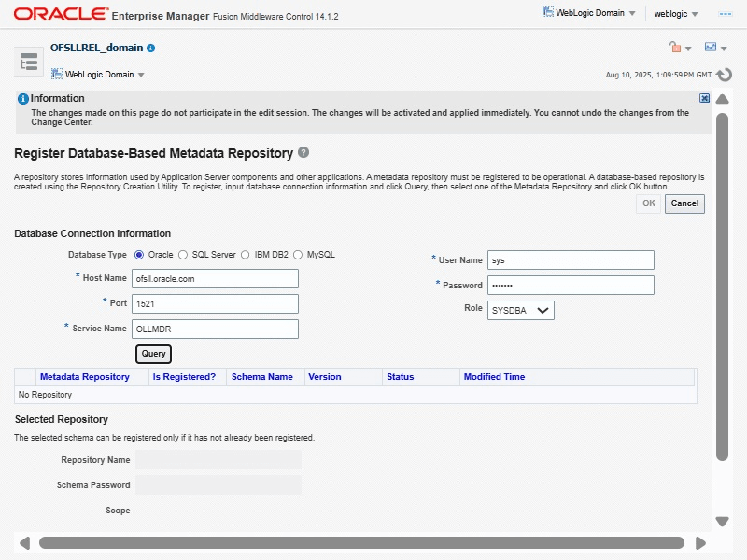Click the WebLogic Domain icon under the domain name
Viewport: 747px width, 560px height.
(x=57, y=74)
